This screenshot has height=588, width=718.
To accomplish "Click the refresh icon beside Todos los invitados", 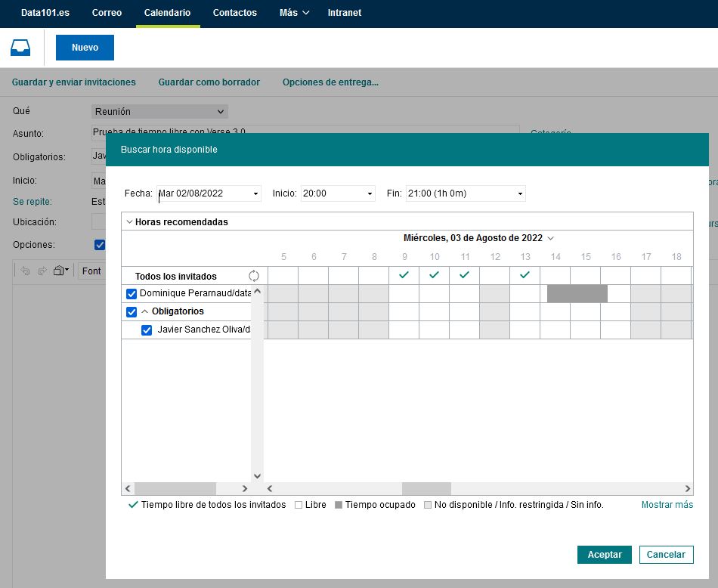I will [254, 276].
